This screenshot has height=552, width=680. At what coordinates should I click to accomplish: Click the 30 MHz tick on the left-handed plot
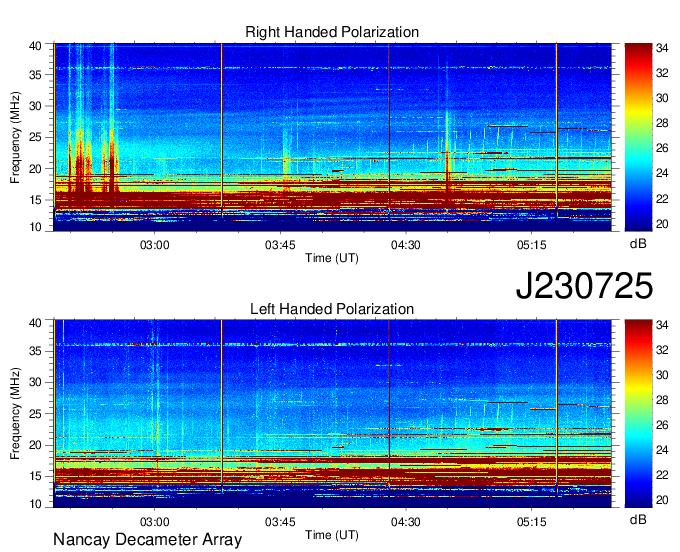pos(36,382)
